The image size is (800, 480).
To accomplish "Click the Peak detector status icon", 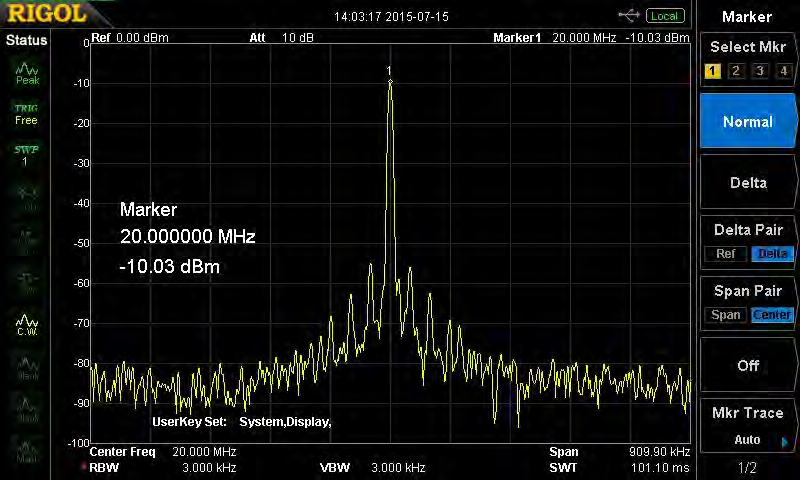I will [x=27, y=74].
